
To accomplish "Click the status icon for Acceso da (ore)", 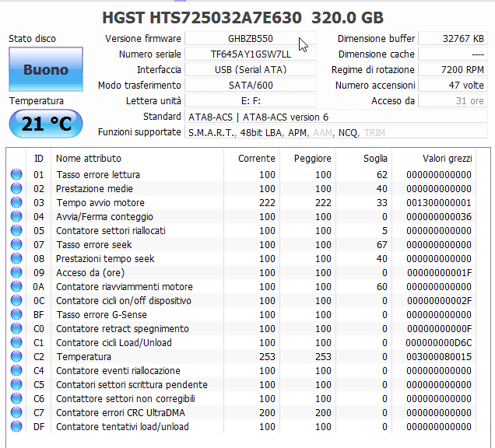I will [16, 272].
